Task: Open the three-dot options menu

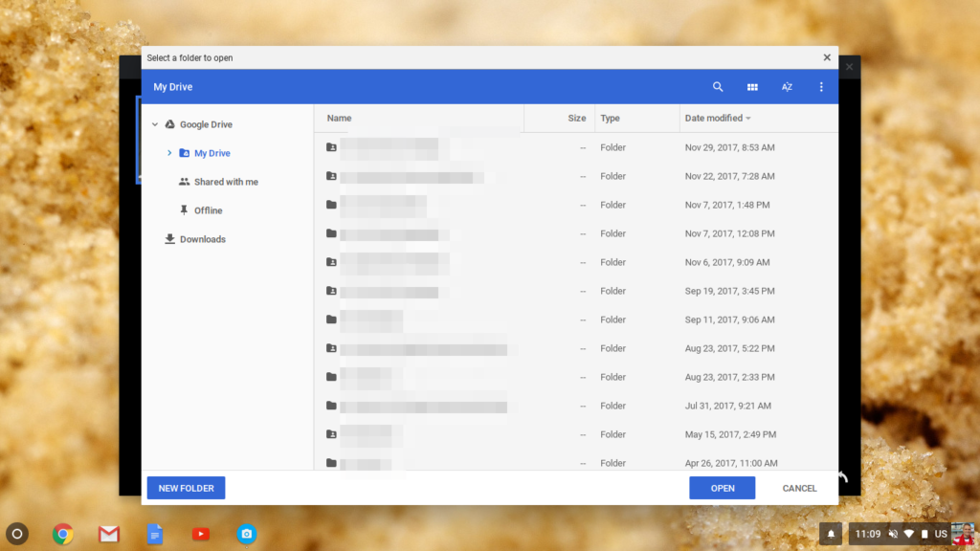Action: tap(820, 86)
